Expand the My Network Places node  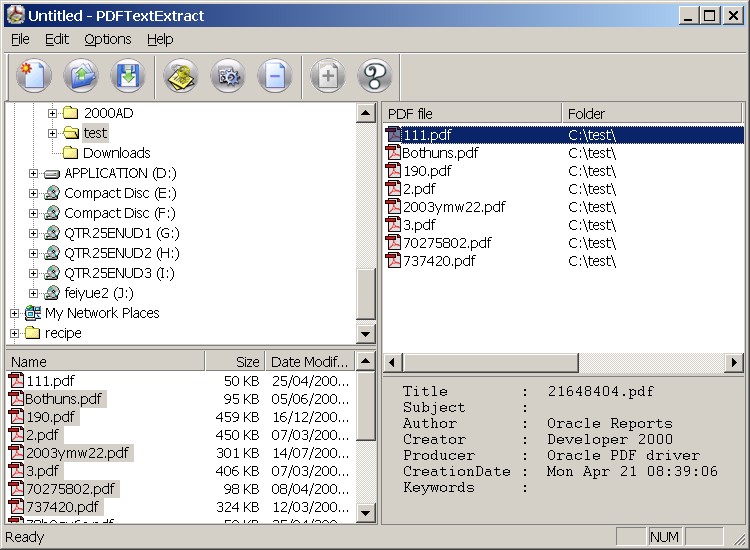(x=14, y=313)
